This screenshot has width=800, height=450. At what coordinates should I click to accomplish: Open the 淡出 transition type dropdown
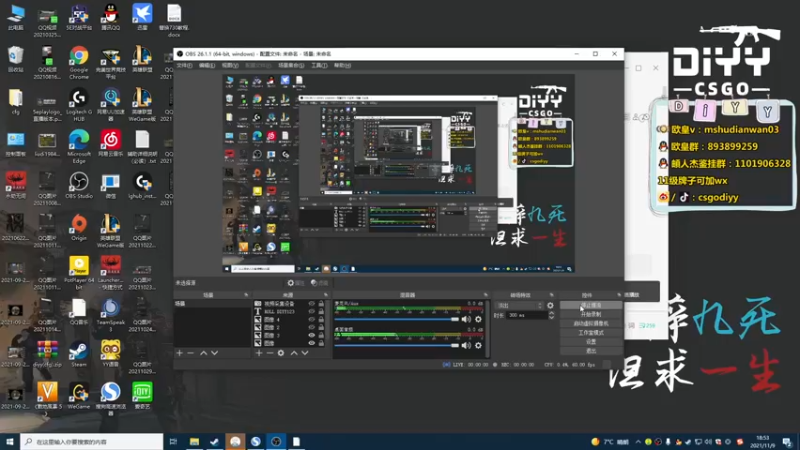point(519,306)
